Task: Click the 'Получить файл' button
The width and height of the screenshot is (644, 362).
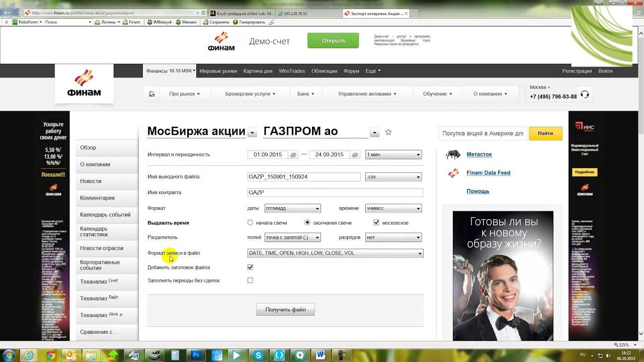Action: (x=285, y=310)
